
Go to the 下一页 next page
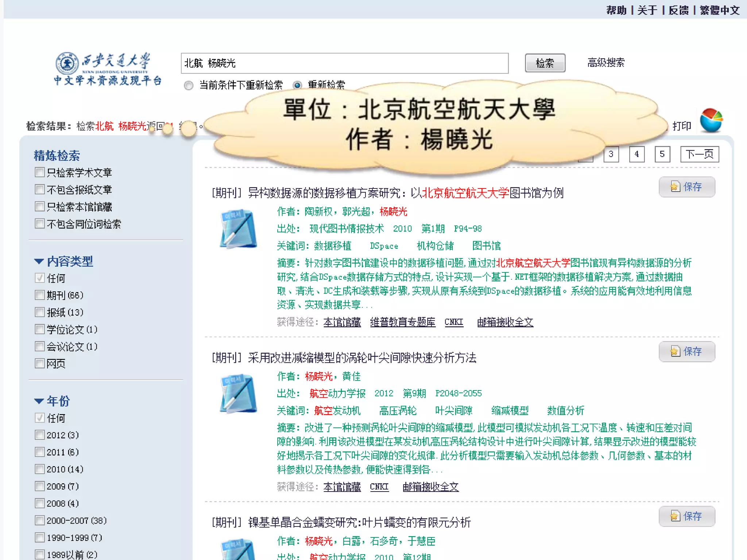[699, 154]
